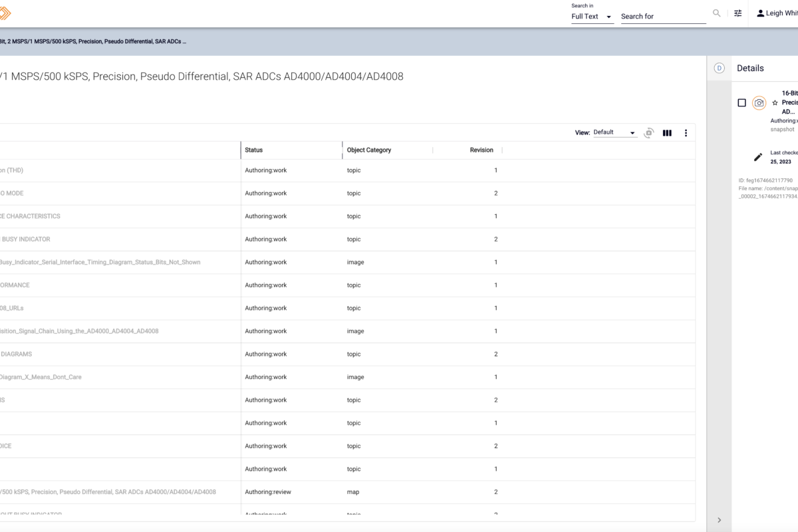Select the row ending in ORMANCE

click(347, 285)
